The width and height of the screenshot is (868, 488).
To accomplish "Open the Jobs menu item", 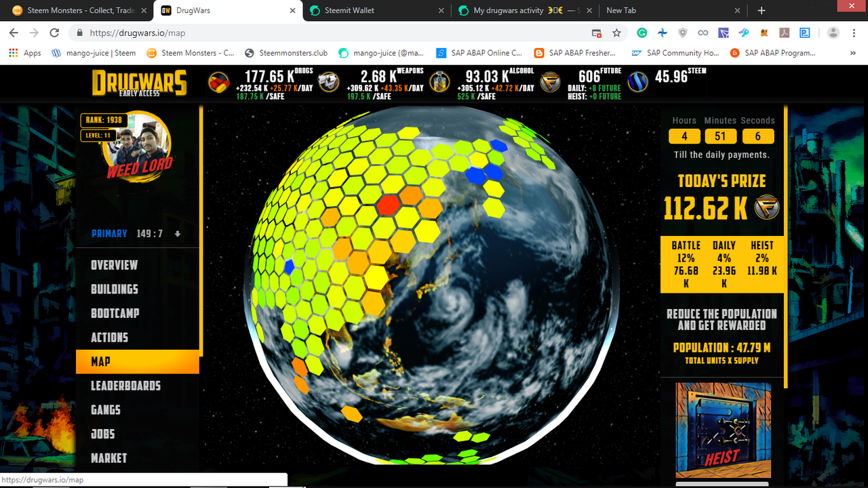I will (103, 434).
